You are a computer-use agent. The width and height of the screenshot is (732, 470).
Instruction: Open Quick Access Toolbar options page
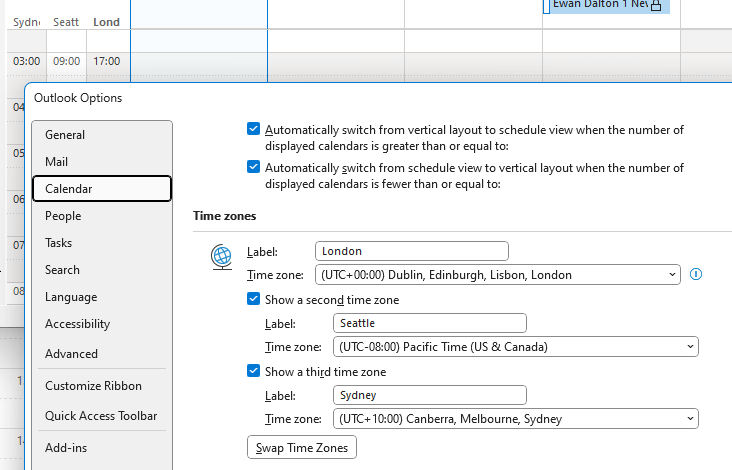102,416
